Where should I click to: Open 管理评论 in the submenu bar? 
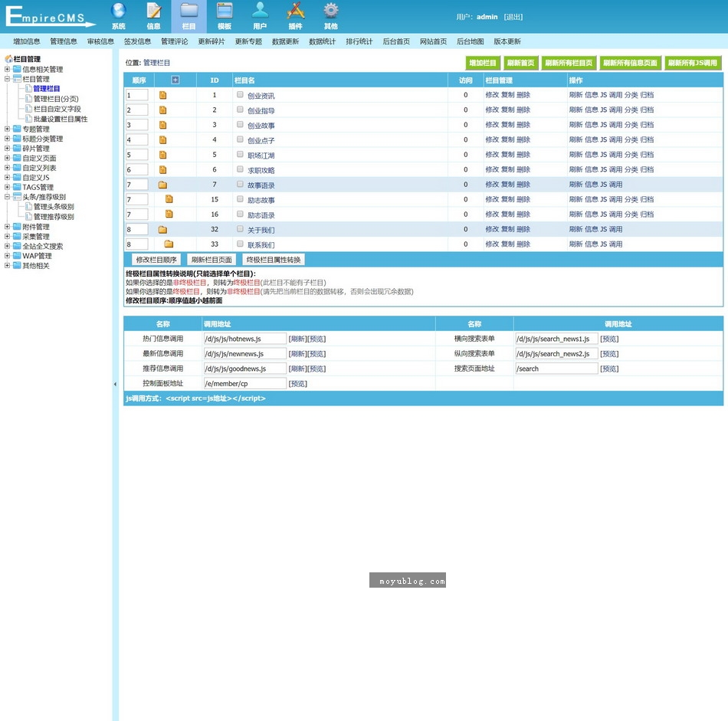click(175, 41)
